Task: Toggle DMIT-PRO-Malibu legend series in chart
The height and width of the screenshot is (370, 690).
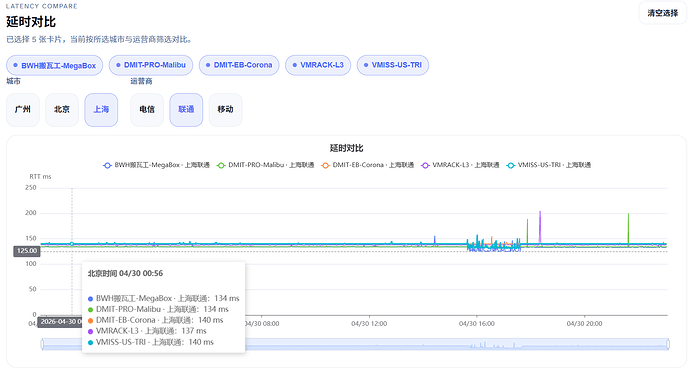Action: coord(265,165)
